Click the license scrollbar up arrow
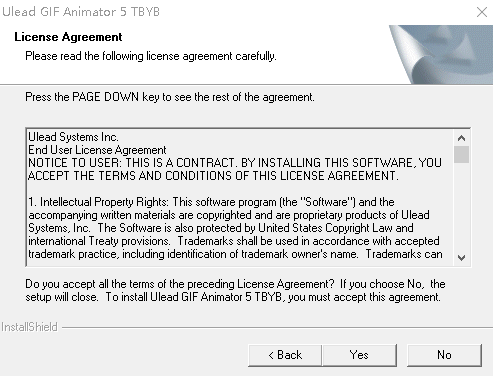The height and width of the screenshot is (376, 493). [462, 138]
